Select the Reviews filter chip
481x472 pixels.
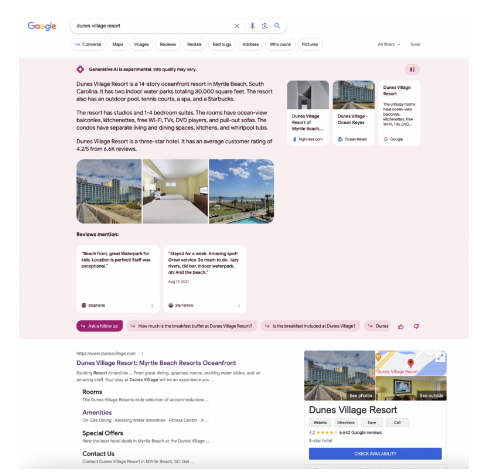tap(168, 44)
